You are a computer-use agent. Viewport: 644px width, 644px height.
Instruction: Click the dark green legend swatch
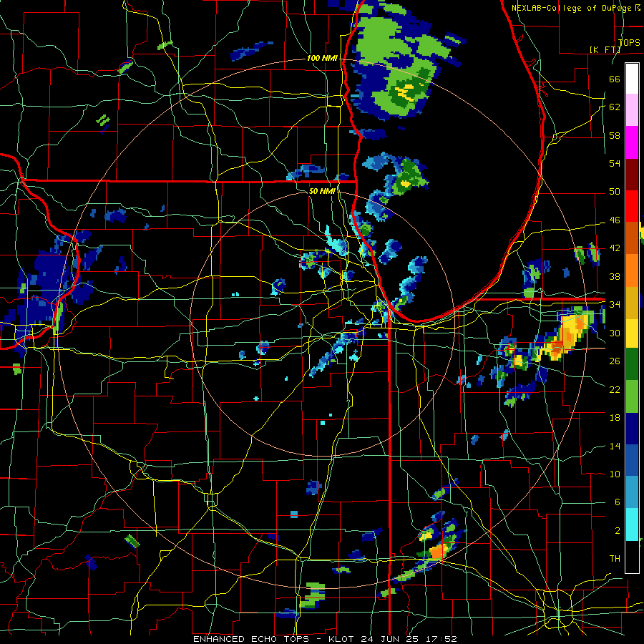[632, 364]
